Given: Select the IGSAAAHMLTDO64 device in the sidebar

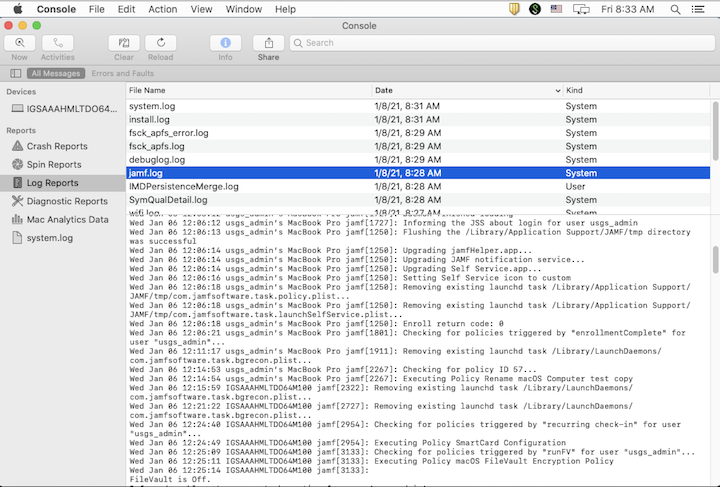Looking at the screenshot, I should (x=62, y=109).
